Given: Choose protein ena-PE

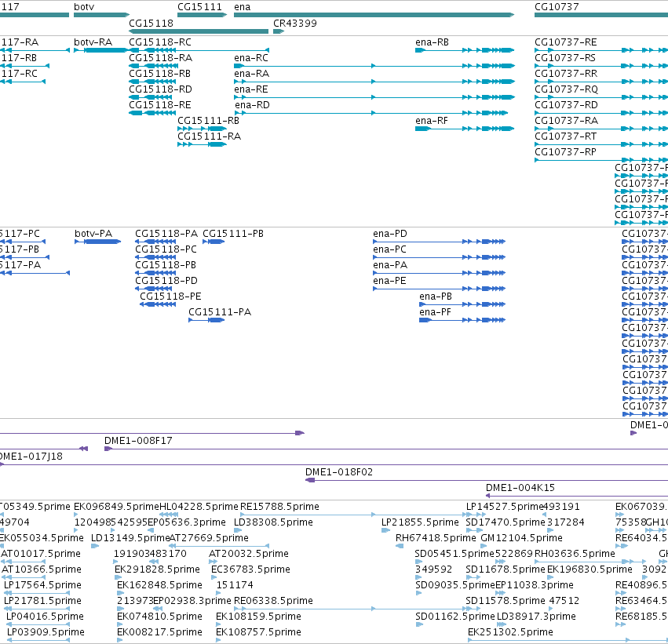Looking at the screenshot, I should point(389,281).
